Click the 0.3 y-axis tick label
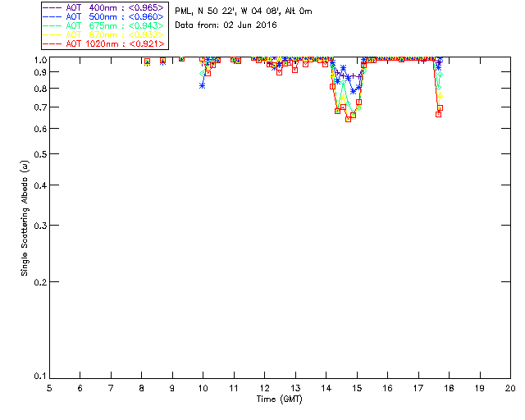Viewport: 525px width, 420px height. (x=40, y=226)
